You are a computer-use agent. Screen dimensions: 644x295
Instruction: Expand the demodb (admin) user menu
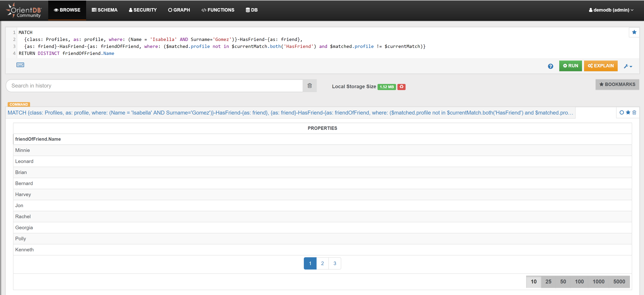point(611,10)
